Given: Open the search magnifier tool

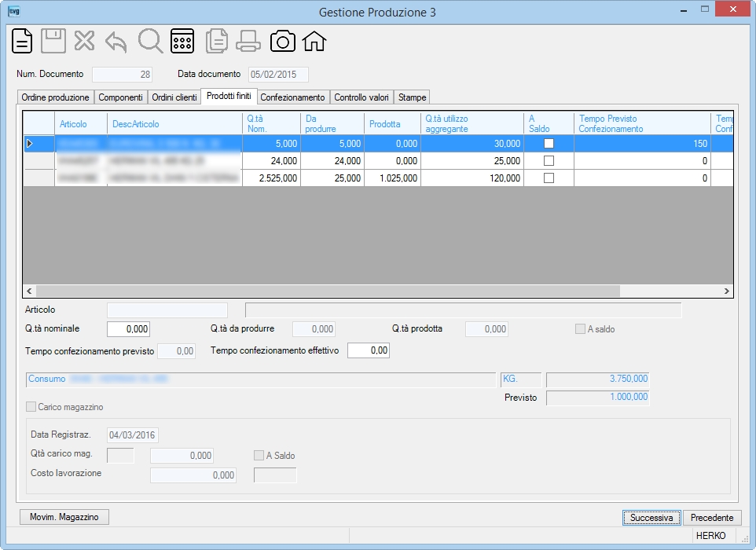Looking at the screenshot, I should pyautogui.click(x=150, y=41).
